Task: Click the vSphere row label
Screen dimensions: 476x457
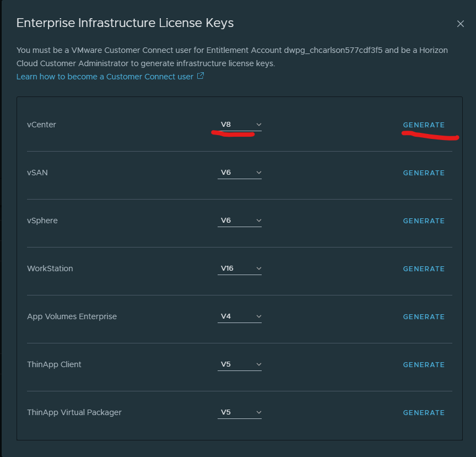Action: point(42,221)
